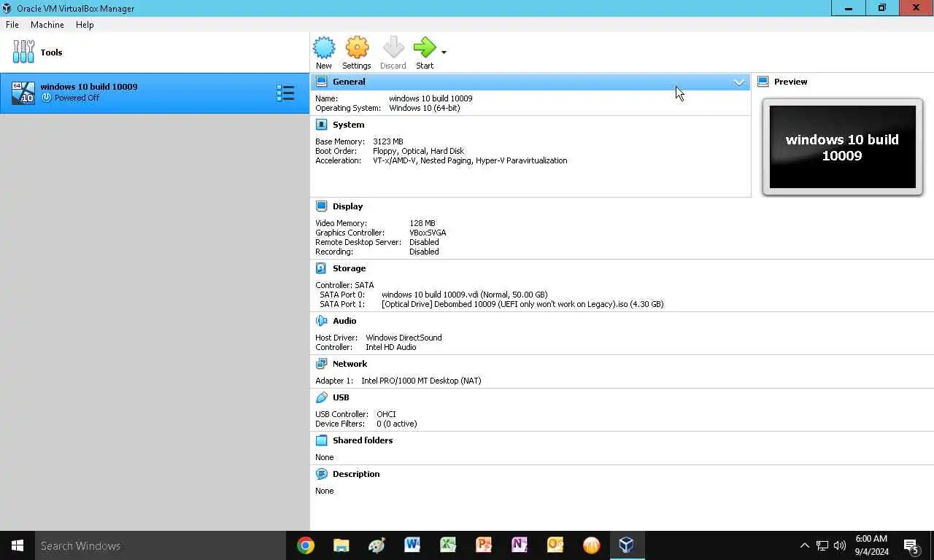The width and height of the screenshot is (934, 560).
Task: Open the Audio settings heading link
Action: (344, 321)
